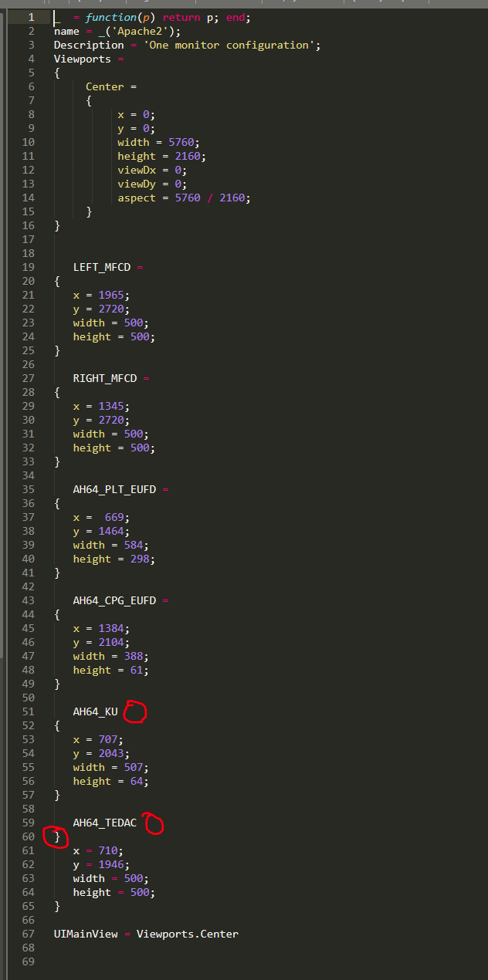The image size is (488, 980).
Task: Click line number 34 in the gutter
Action: click(29, 475)
